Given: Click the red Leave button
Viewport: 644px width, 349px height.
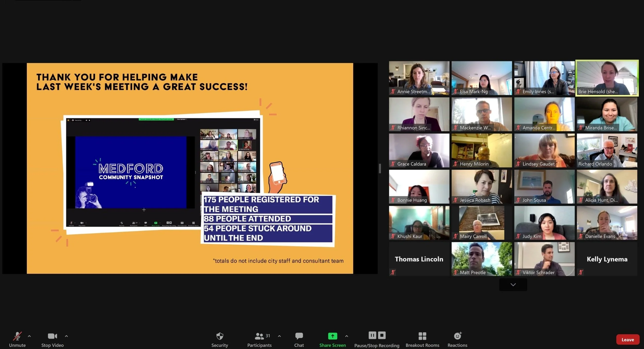Looking at the screenshot, I should pos(628,340).
